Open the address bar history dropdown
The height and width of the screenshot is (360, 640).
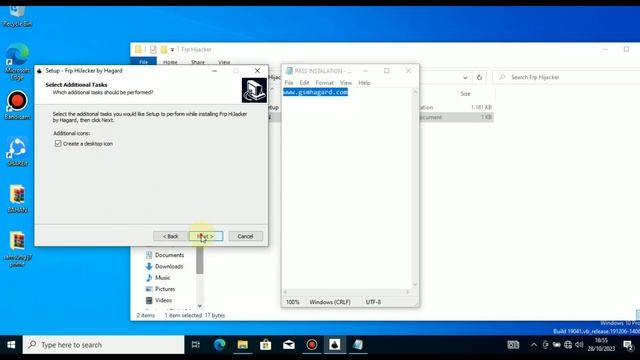(x=465, y=77)
